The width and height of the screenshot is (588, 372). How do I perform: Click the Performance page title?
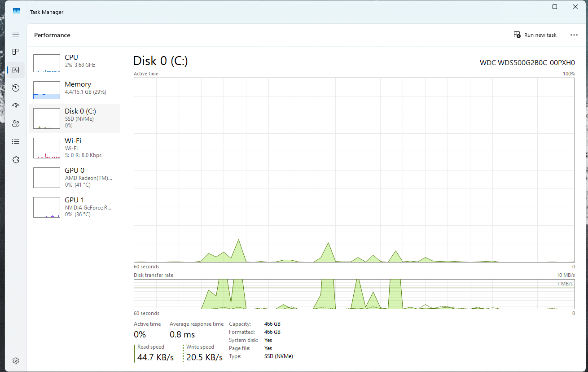coord(52,35)
